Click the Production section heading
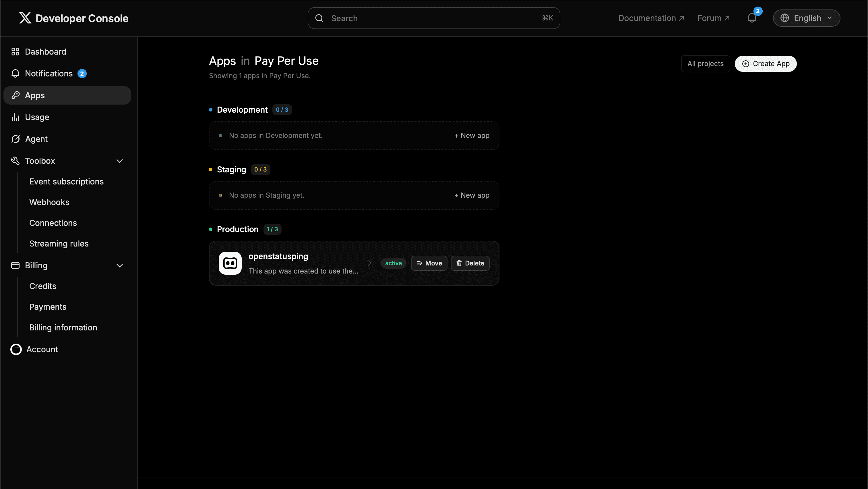Viewport: 868px width, 489px height. click(x=238, y=229)
